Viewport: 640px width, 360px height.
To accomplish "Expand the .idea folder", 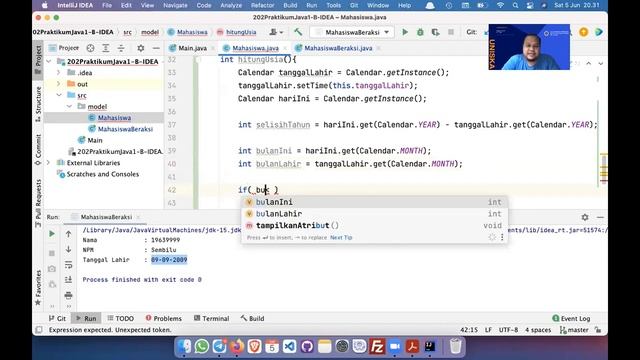I will click(x=59, y=73).
